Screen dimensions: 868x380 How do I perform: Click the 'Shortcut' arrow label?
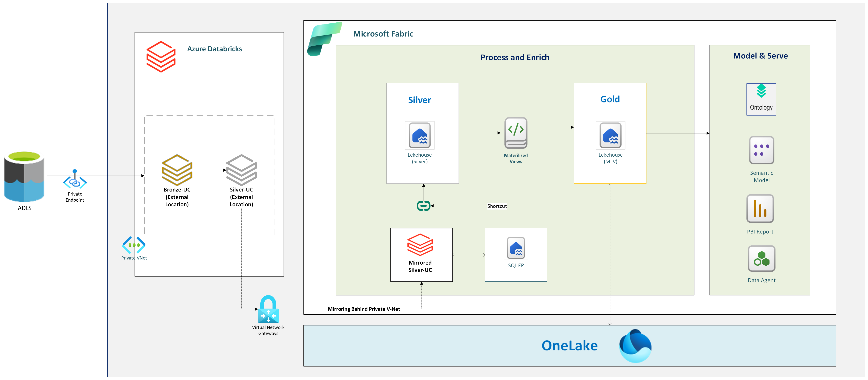[x=497, y=206]
